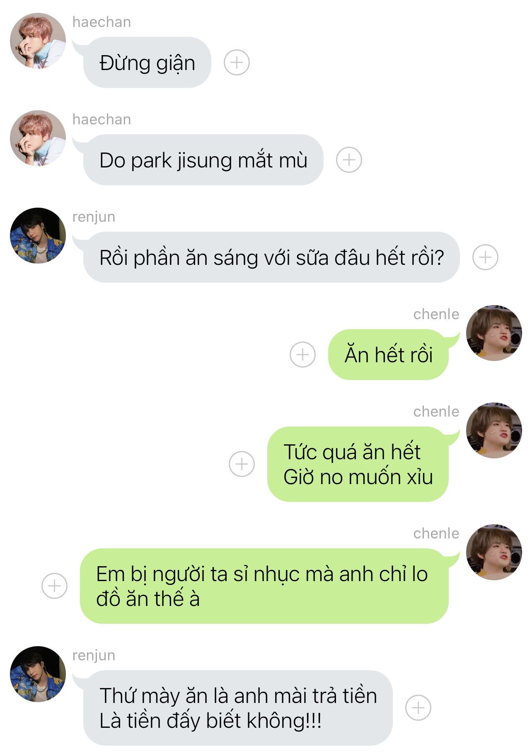Open renjun's avatar beside last message
Viewport: 532px width, 756px height.
[38, 674]
